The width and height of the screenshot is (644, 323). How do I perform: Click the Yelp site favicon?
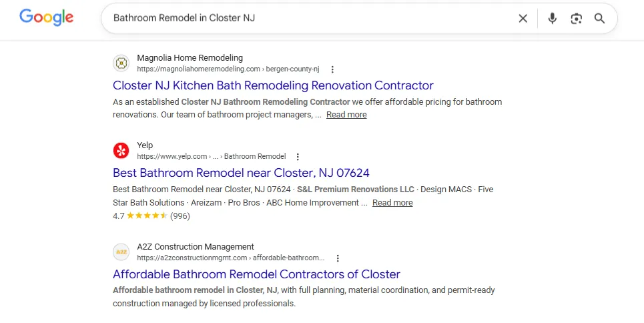click(121, 151)
